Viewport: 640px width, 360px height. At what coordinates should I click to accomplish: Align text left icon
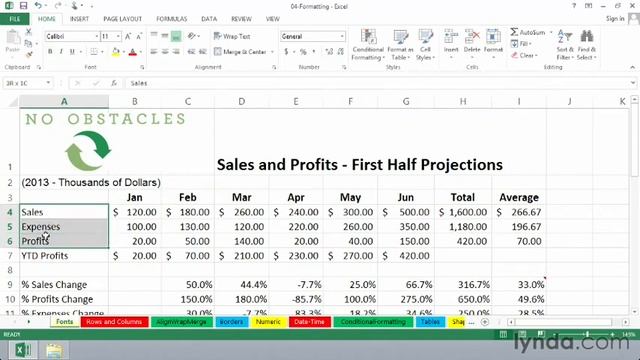(x=154, y=52)
